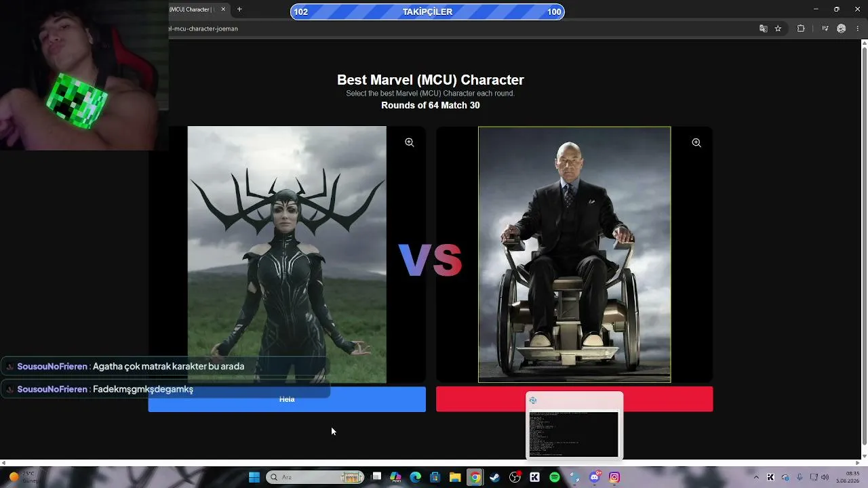Open Task View on the taskbar

377,477
